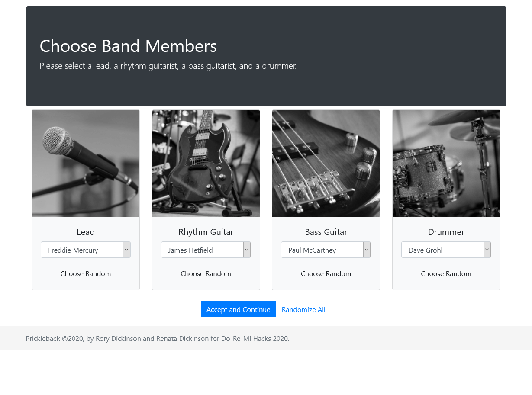Click the microphone photo
This screenshot has height=395, width=532.
86,164
